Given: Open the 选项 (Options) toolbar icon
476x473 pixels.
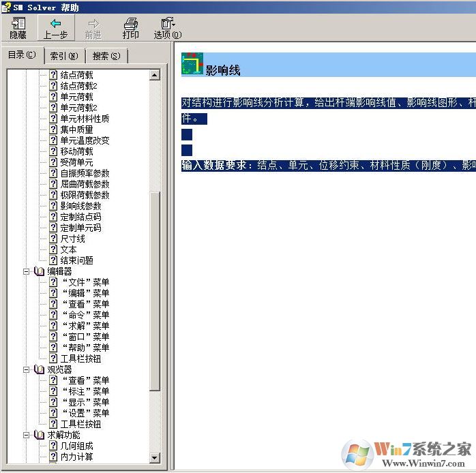Looking at the screenshot, I should tap(168, 23).
